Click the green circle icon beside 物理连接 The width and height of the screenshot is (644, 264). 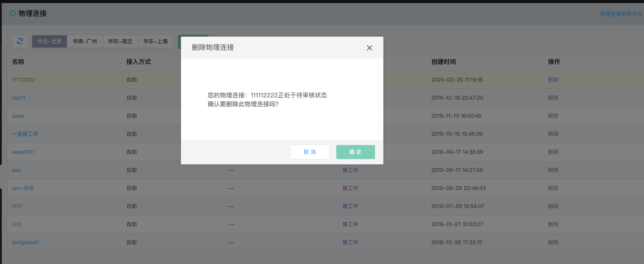pyautogui.click(x=13, y=13)
